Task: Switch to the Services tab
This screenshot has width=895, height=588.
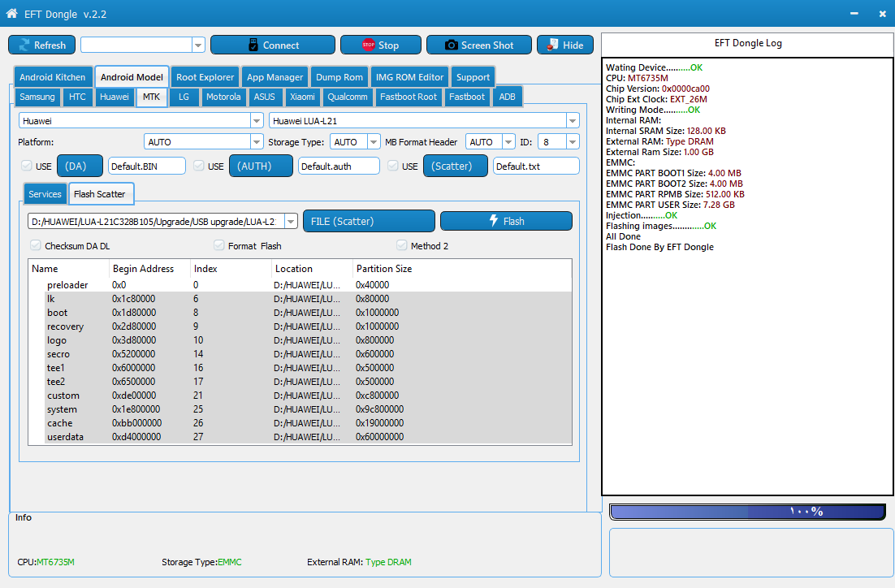Action: point(45,194)
